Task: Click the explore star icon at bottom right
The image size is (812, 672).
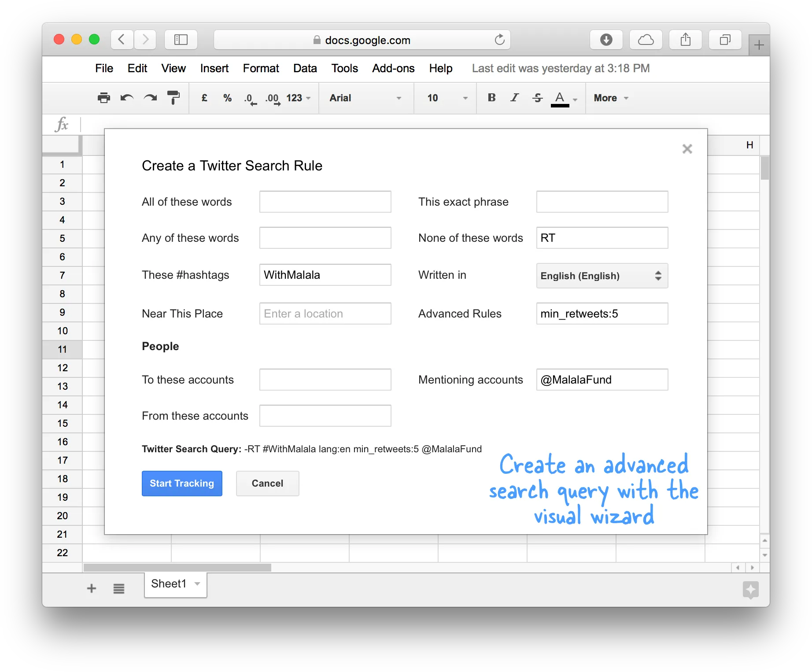Action: point(750,589)
